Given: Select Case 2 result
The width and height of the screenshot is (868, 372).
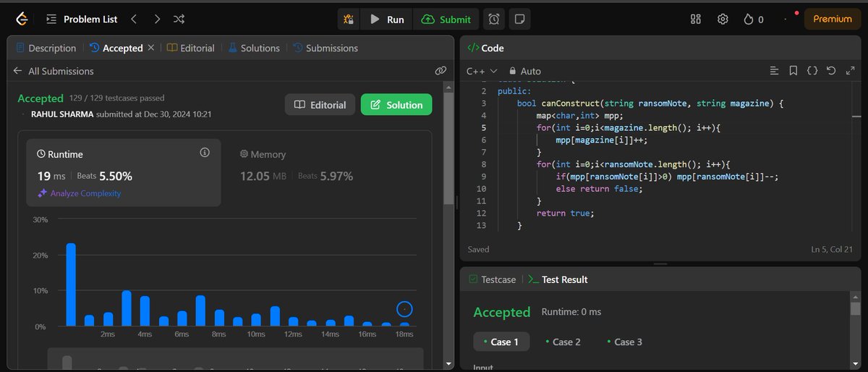Looking at the screenshot, I should (563, 342).
